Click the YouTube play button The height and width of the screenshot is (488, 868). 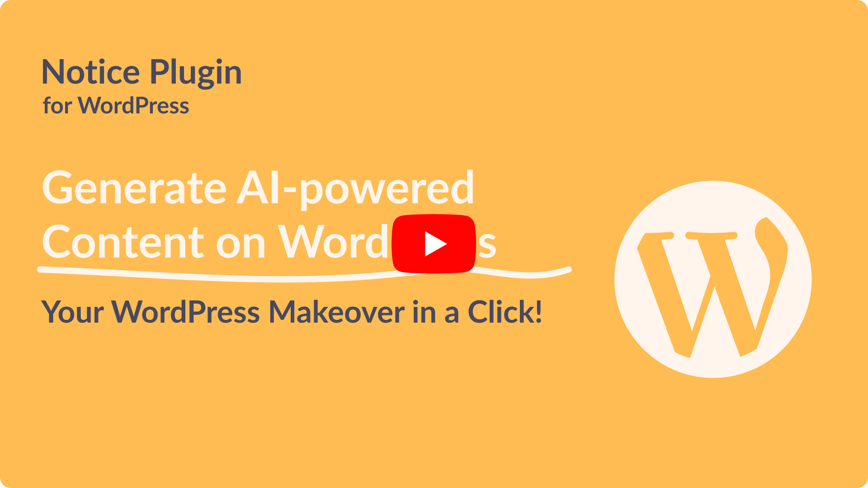coord(434,244)
